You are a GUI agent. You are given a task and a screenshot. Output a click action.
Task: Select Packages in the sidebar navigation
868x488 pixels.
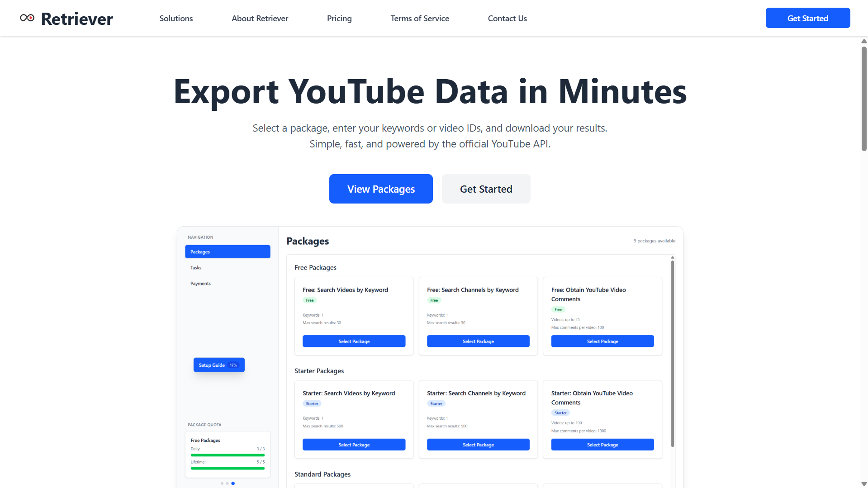(x=228, y=251)
